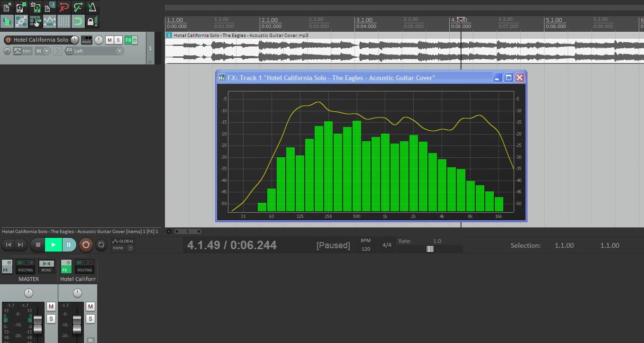Click the playback Rate slider handle
Image resolution: width=644 pixels, height=343 pixels.
tap(430, 249)
